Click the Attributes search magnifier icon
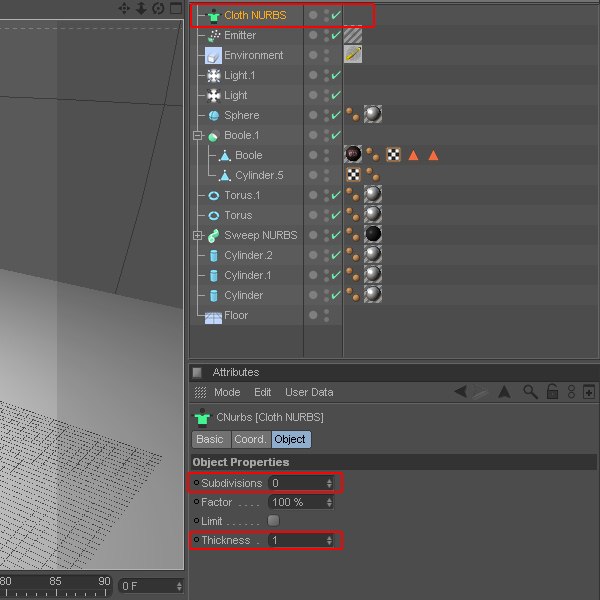 click(530, 392)
